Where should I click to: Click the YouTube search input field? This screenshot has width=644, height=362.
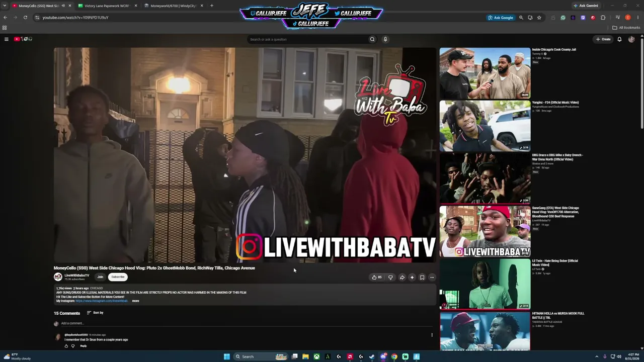click(307, 39)
